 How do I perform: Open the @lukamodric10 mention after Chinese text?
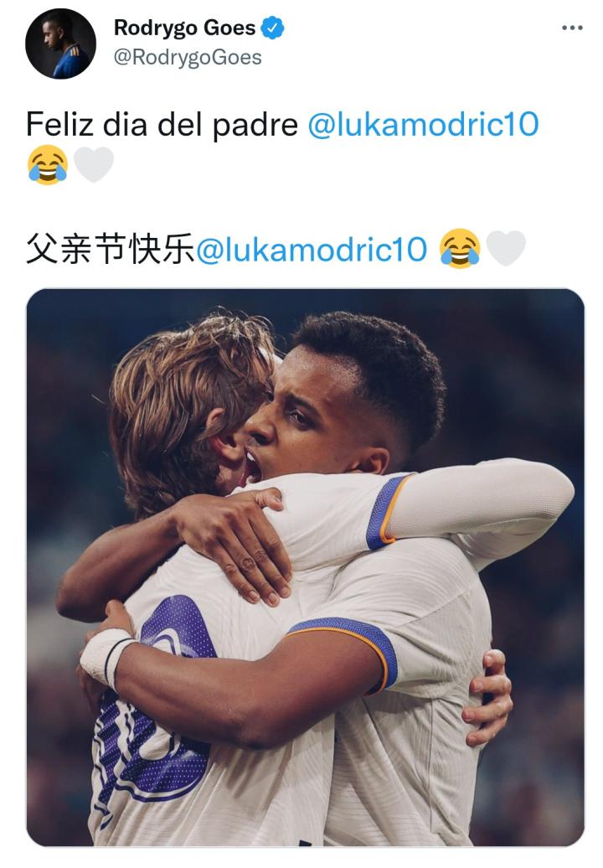point(312,249)
